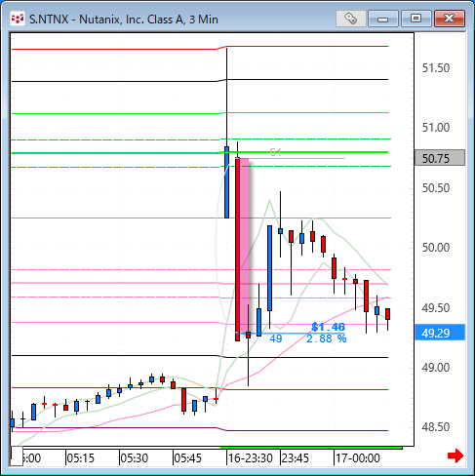The height and width of the screenshot is (476, 475).
Task: Click the 05:15 time axis label
Action: click(80, 458)
